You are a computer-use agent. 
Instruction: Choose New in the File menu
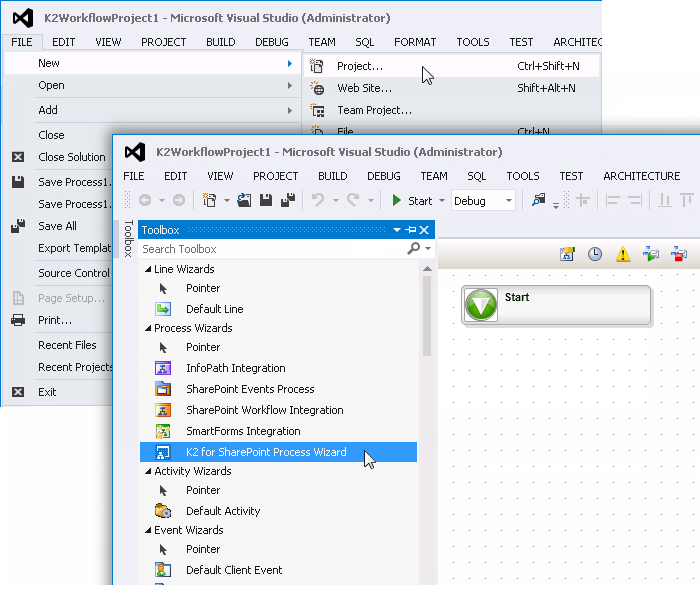click(152, 63)
